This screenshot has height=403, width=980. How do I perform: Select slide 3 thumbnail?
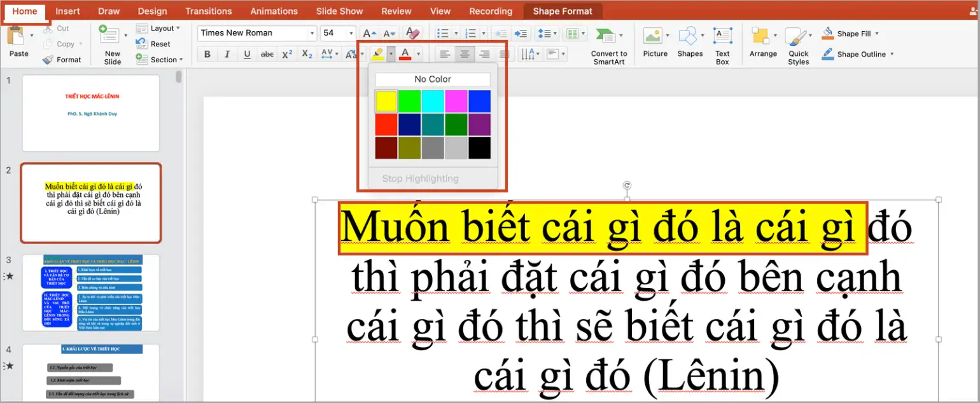point(91,293)
